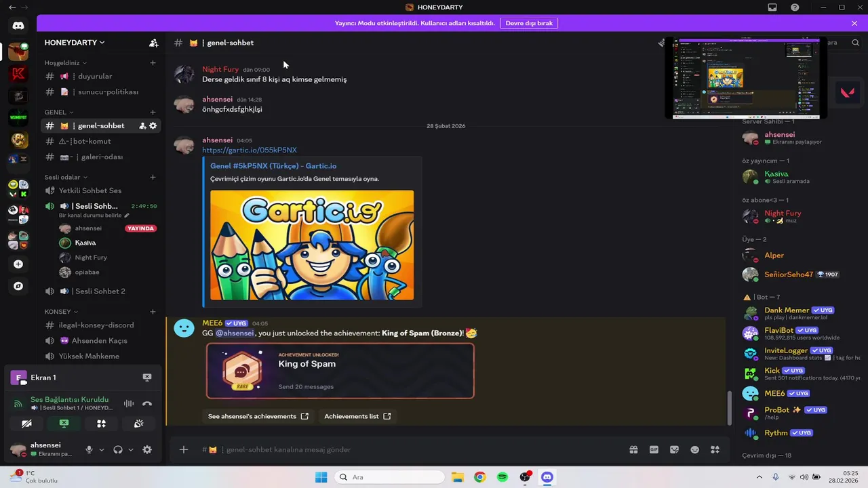Screen dimensions: 868x488
Task: Open Ahsenden Kaçış channel
Action: click(101, 341)
